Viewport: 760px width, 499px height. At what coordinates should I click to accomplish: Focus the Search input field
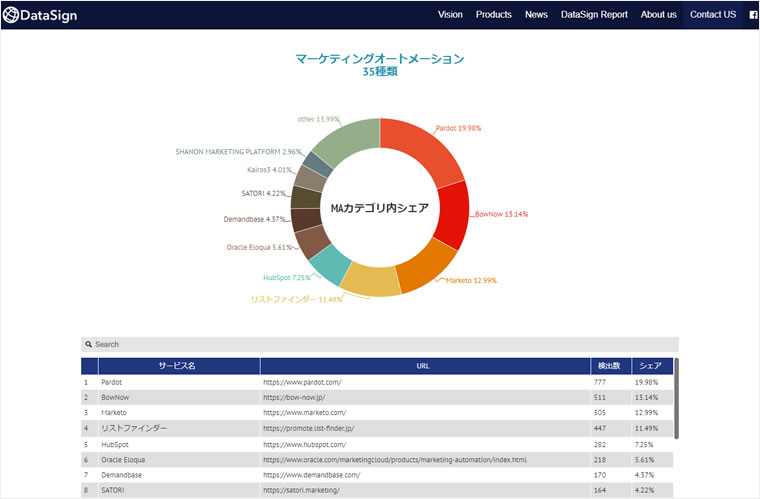point(380,344)
